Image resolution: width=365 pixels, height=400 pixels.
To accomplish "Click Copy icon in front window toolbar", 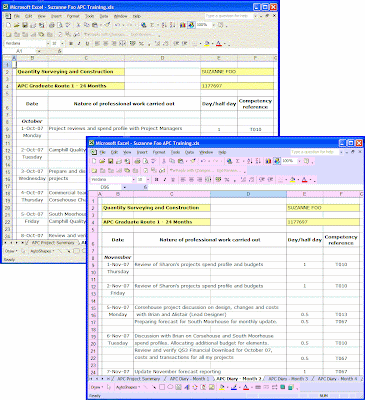I will click(x=172, y=161).
